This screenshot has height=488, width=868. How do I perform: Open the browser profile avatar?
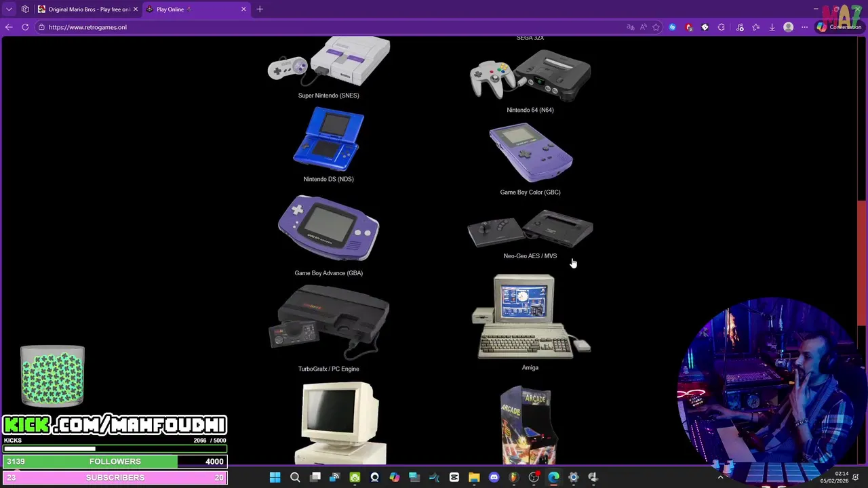[x=788, y=27]
